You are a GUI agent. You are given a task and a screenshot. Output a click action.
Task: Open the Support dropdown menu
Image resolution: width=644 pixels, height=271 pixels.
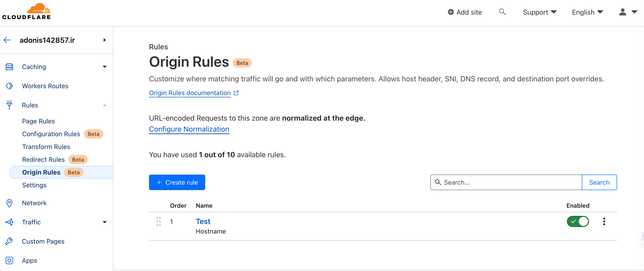point(540,12)
